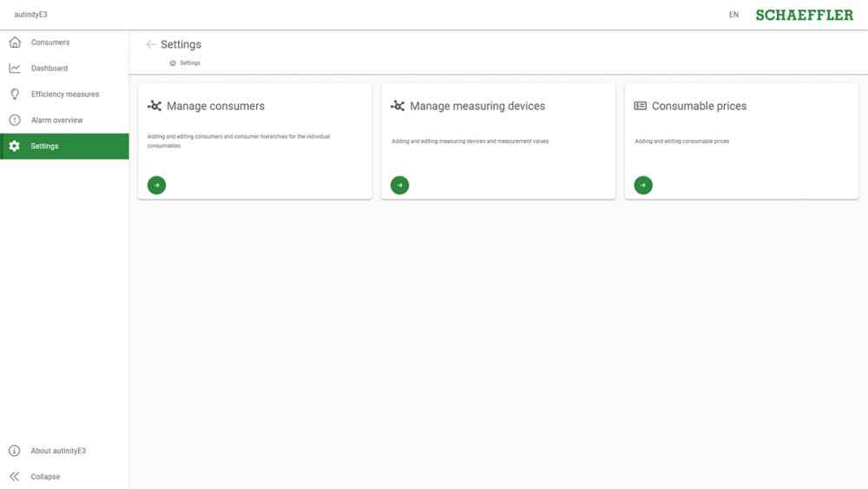Click the Schaeffler logo
868x489 pixels.
(804, 15)
